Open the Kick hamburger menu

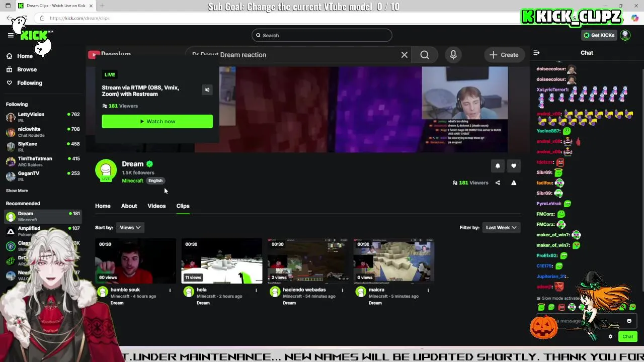click(x=11, y=35)
